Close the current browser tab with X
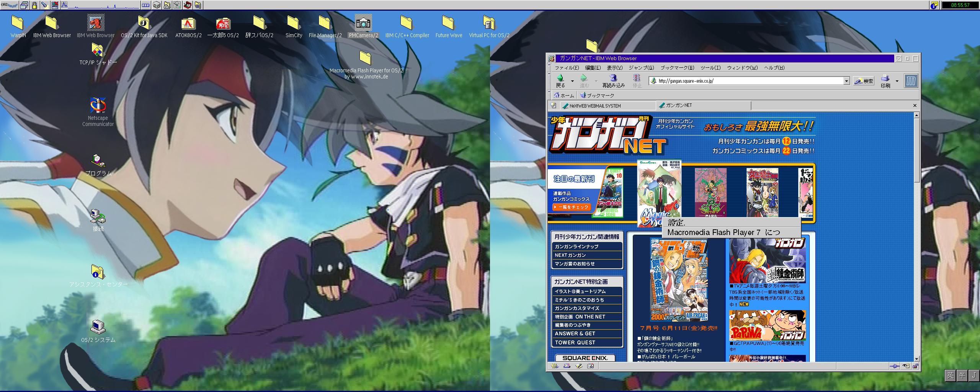980x392 pixels. coord(915,106)
